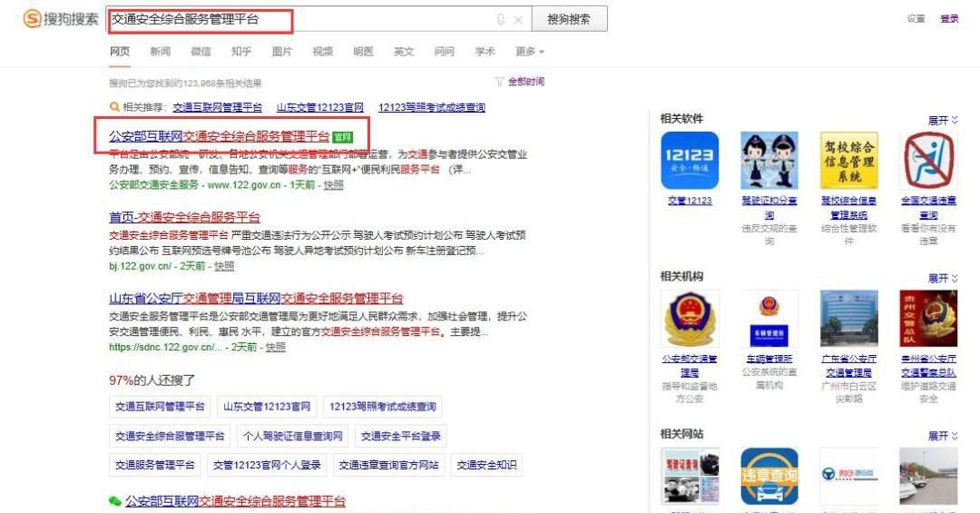Expand the 相关网站 section with 展开
Viewport: 980px width, 513px height.
pyautogui.click(x=943, y=436)
